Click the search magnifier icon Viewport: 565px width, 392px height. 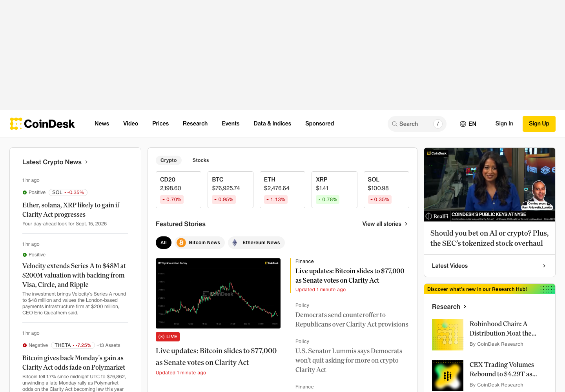(x=394, y=124)
